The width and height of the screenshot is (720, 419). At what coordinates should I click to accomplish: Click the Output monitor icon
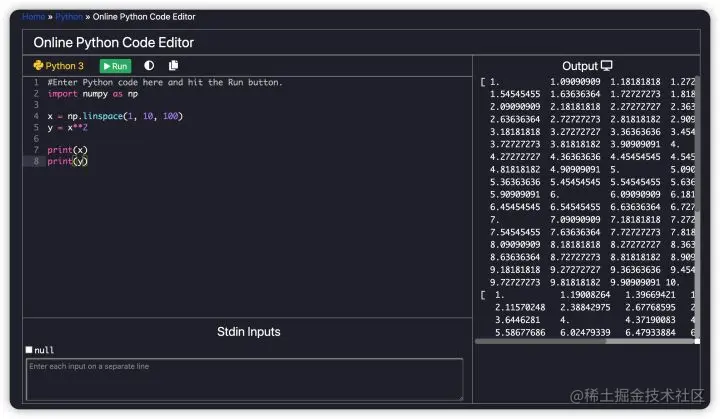pyautogui.click(x=607, y=66)
